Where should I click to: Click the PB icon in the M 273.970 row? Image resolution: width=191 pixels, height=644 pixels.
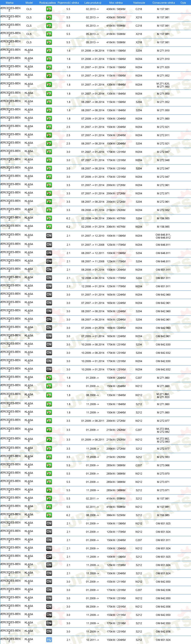(x=49, y=474)
